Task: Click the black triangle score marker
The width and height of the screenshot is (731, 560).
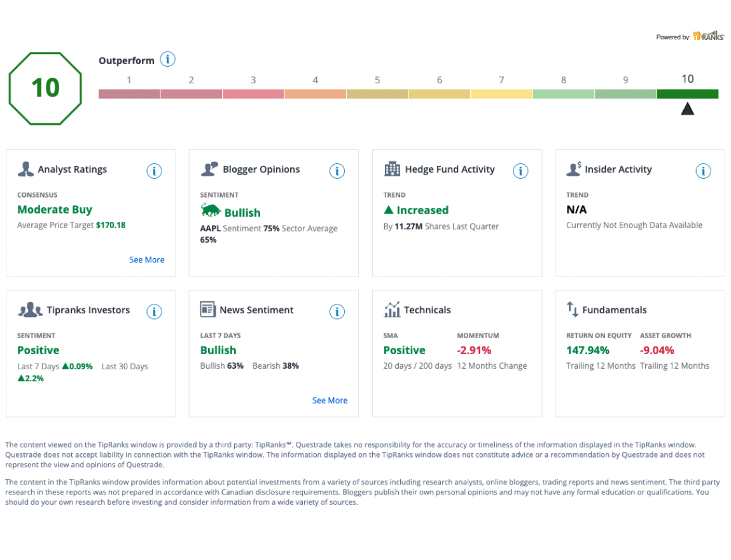Action: tap(688, 109)
